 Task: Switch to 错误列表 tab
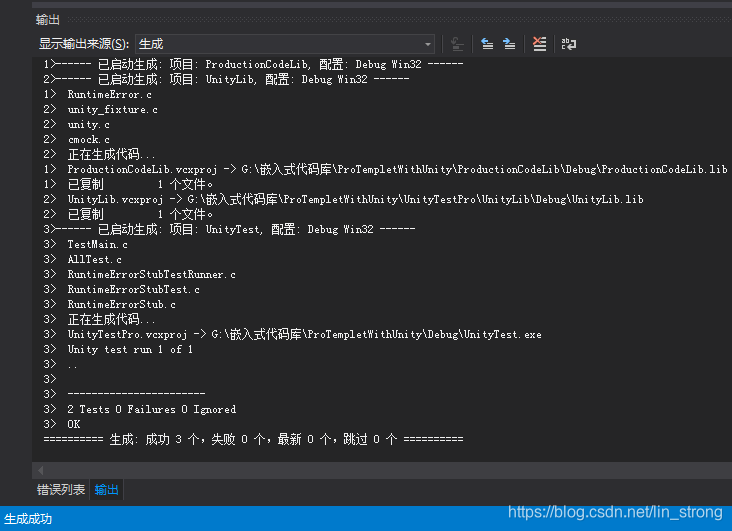(x=61, y=489)
